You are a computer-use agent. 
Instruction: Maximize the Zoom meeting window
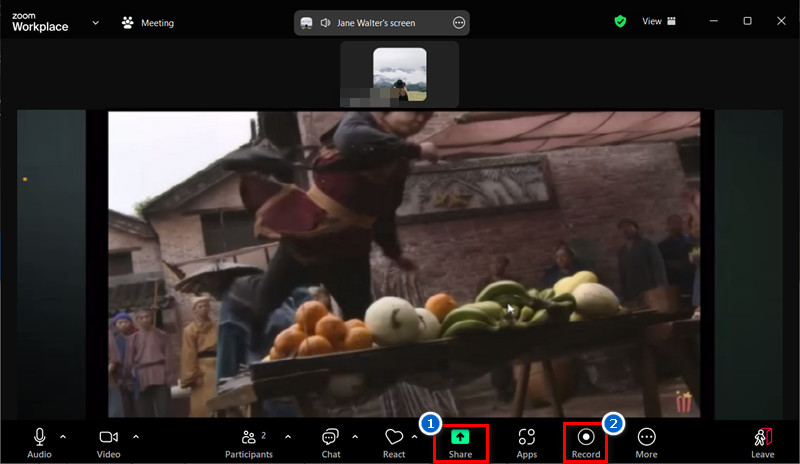pos(747,21)
